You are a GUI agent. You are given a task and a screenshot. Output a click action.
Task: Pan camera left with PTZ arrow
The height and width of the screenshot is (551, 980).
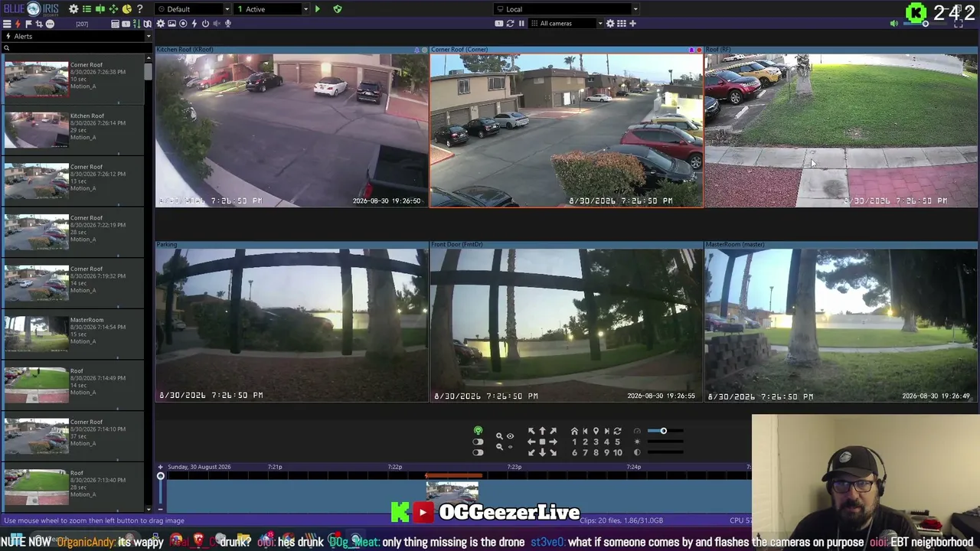click(531, 442)
